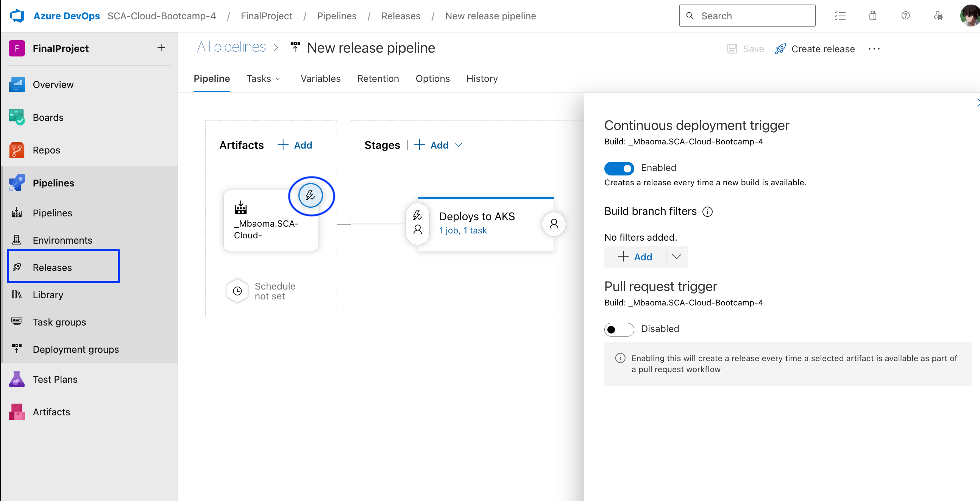Open the Marketplace shopping bag icon
This screenshot has height=501, width=980.
(872, 16)
